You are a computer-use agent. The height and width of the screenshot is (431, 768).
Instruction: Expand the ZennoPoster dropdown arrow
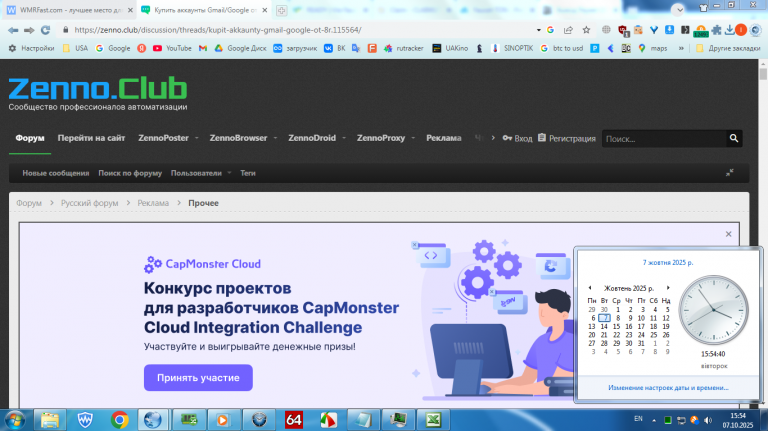pyautogui.click(x=196, y=138)
